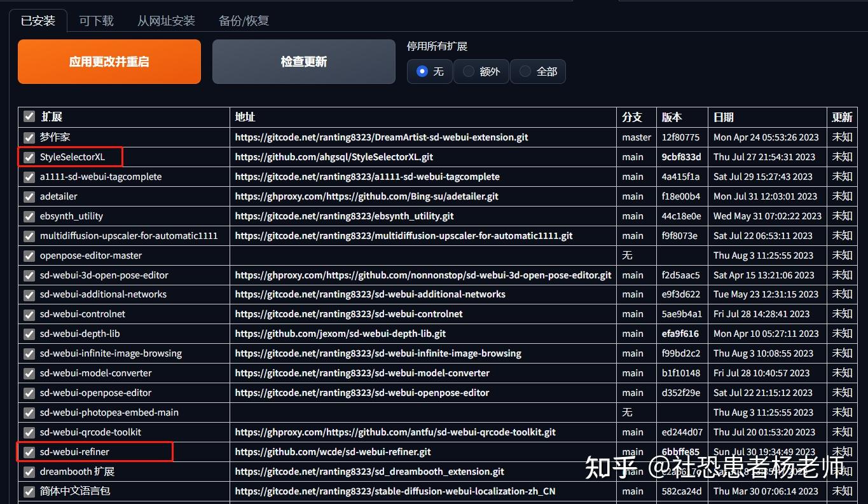Click the 已安装 tab
Image resolution: width=868 pixels, height=504 pixels.
38,20
